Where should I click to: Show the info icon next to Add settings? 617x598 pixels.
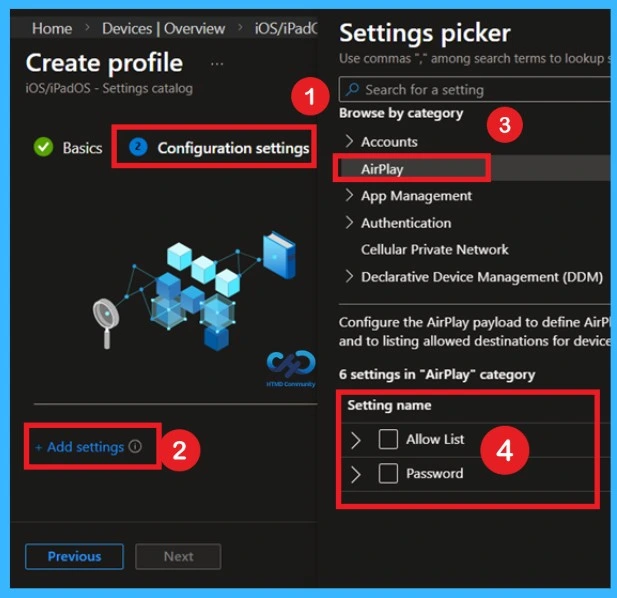[135, 447]
